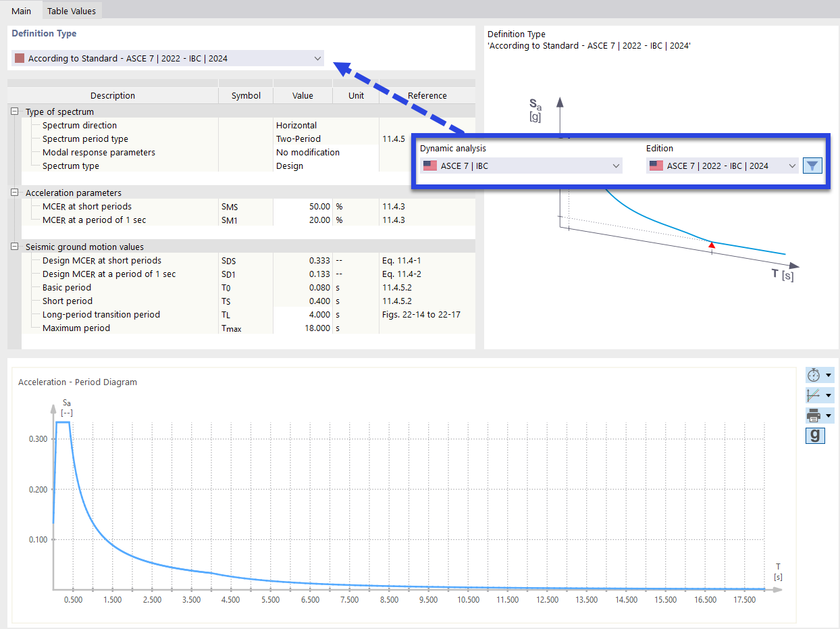The height and width of the screenshot is (629, 840).
Task: Switch to the Table Values tab
Action: [72, 10]
